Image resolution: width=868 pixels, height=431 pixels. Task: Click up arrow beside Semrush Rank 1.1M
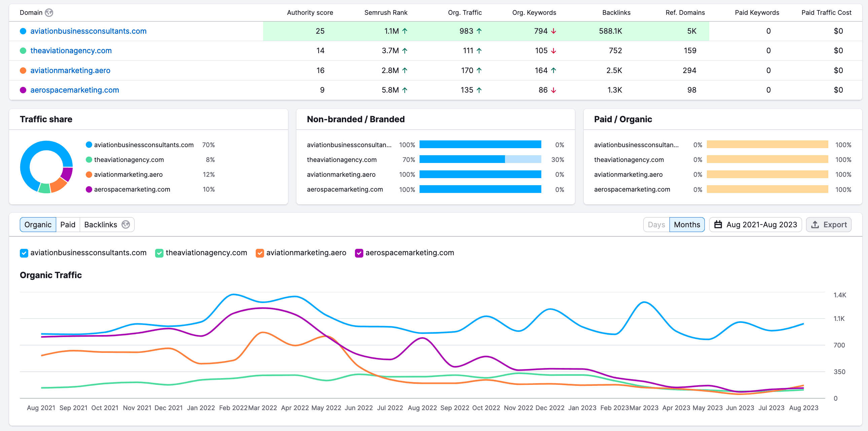click(x=405, y=31)
